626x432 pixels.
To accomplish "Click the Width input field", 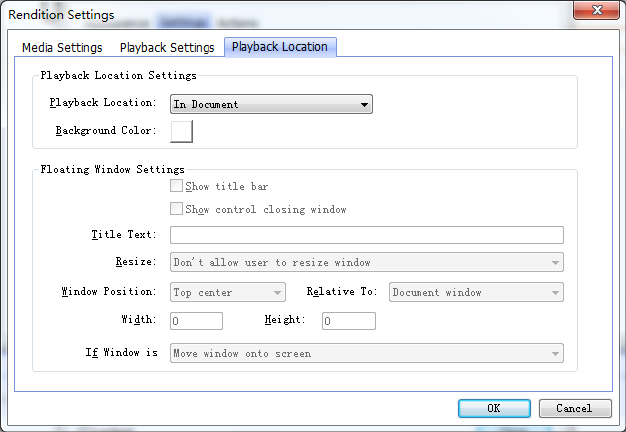I will coord(196,321).
